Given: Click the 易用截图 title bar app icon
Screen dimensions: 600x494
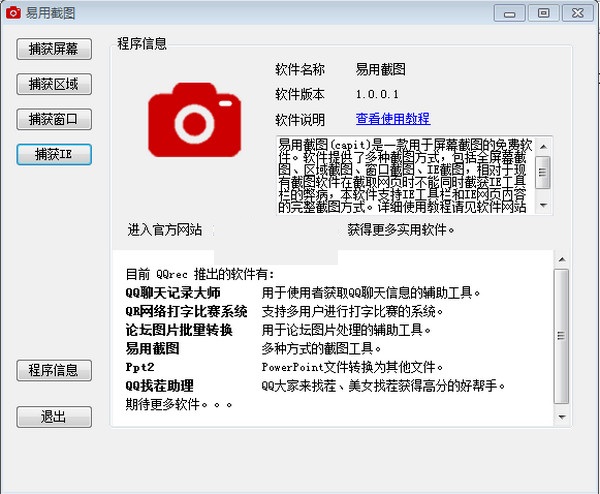Looking at the screenshot, I should (x=13, y=13).
